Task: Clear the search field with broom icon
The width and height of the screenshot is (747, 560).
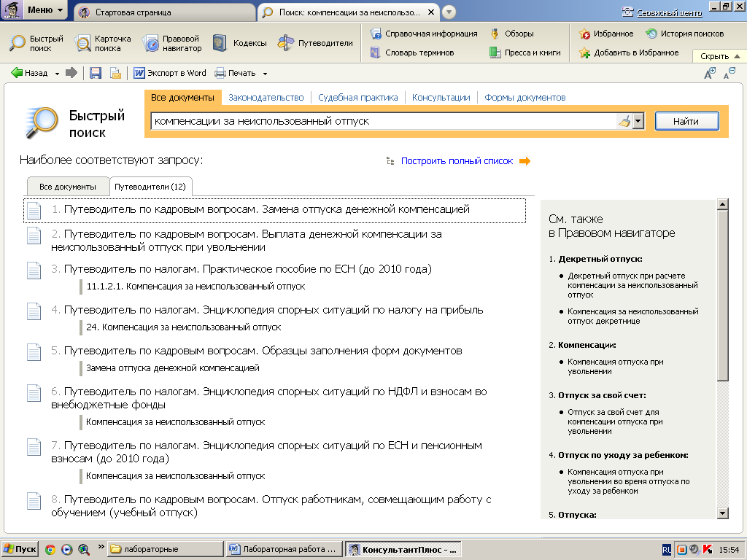Action: pos(624,121)
